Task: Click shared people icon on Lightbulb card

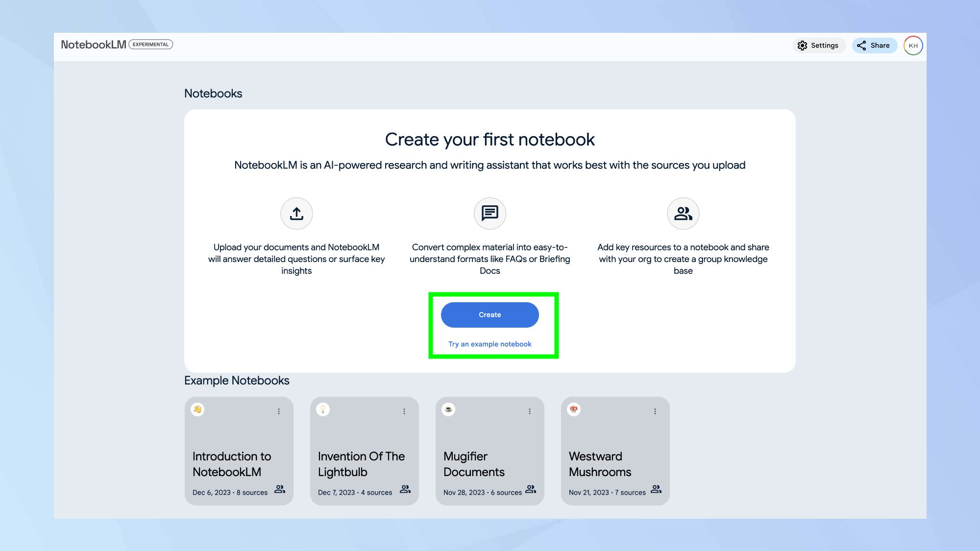Action: (x=405, y=489)
